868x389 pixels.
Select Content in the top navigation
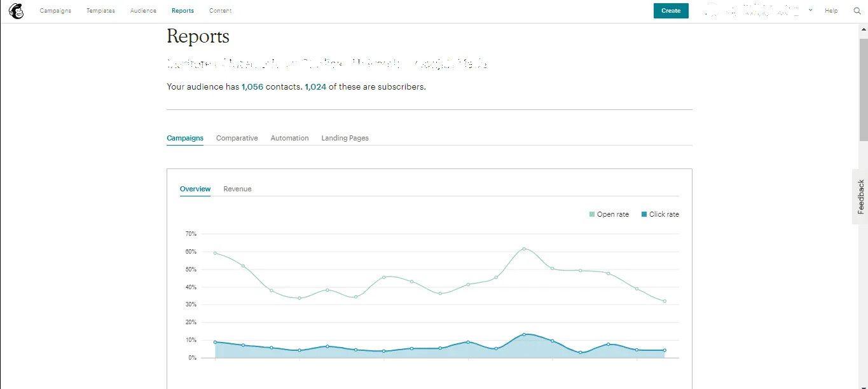click(x=220, y=11)
